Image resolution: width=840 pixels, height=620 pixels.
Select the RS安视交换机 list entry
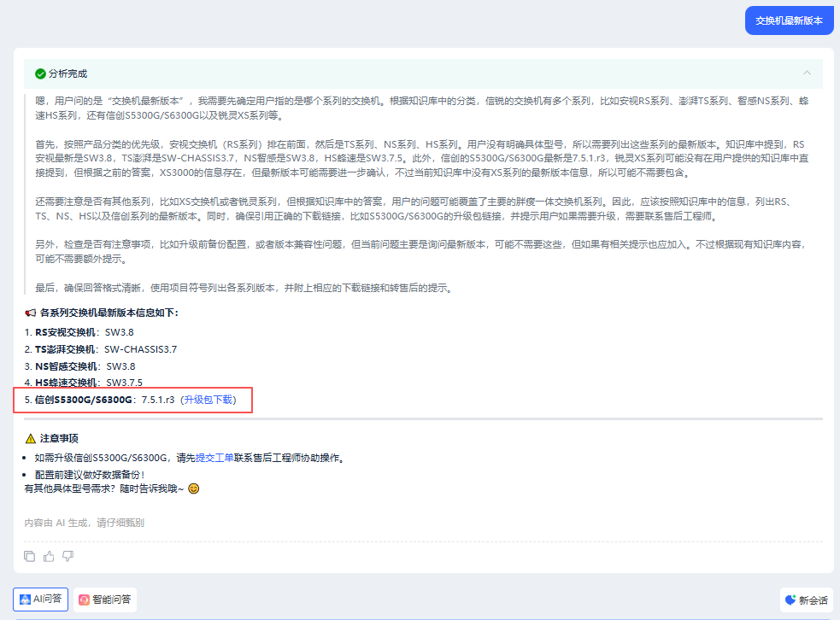[x=79, y=332]
